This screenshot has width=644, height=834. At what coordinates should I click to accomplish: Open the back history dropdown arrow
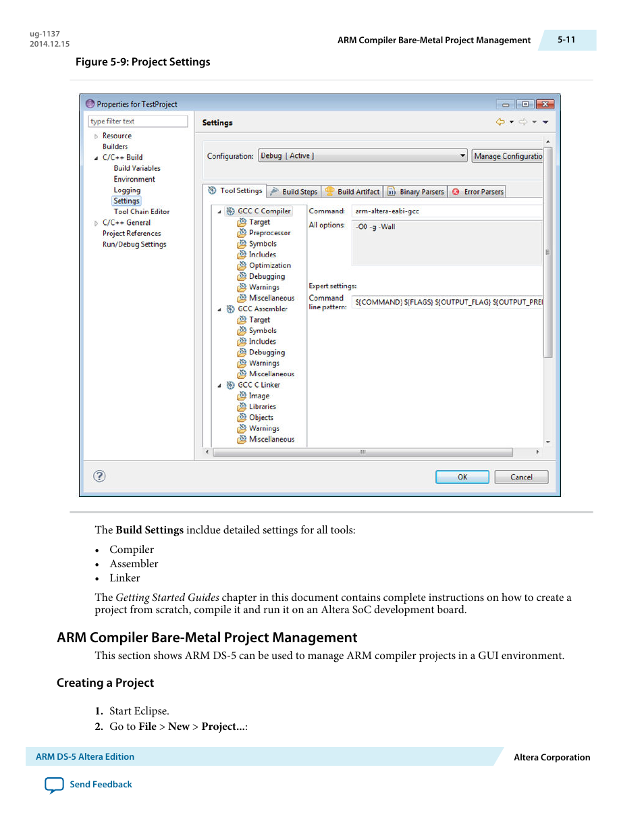pyautogui.click(x=512, y=122)
